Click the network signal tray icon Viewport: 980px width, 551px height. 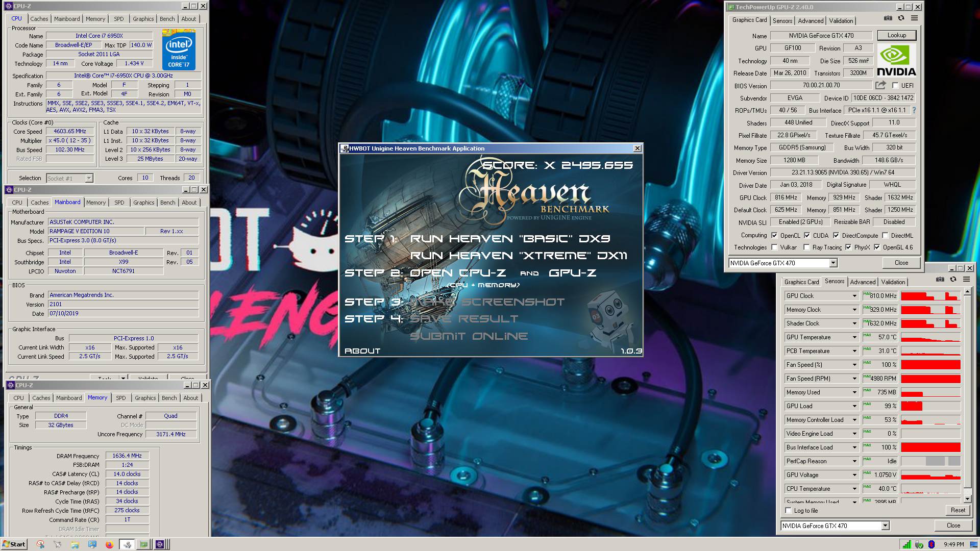click(907, 544)
